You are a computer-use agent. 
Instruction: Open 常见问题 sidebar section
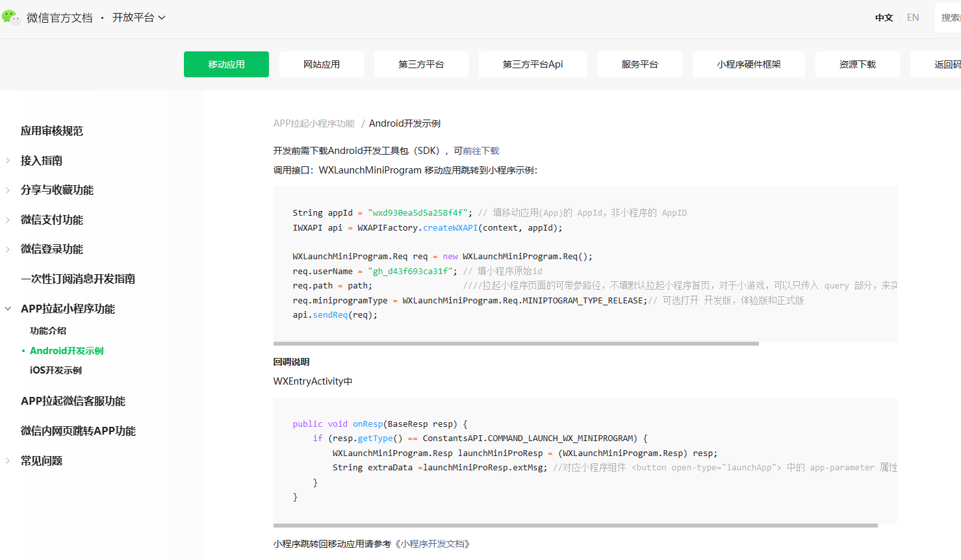(x=42, y=461)
